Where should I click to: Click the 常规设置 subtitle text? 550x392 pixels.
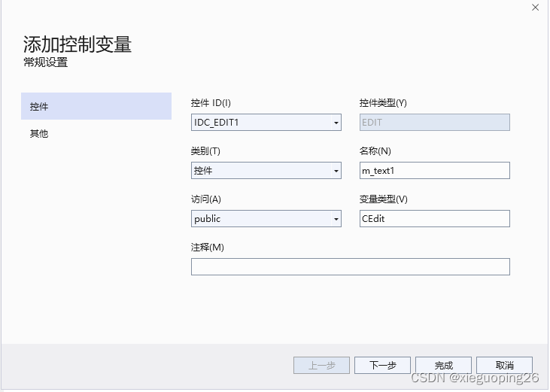tap(46, 62)
